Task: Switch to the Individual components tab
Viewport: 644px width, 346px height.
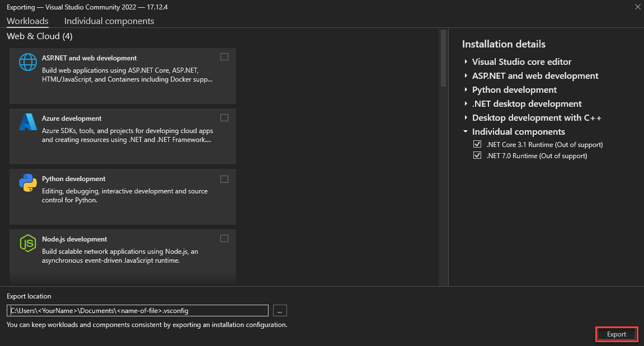Action: pos(109,21)
